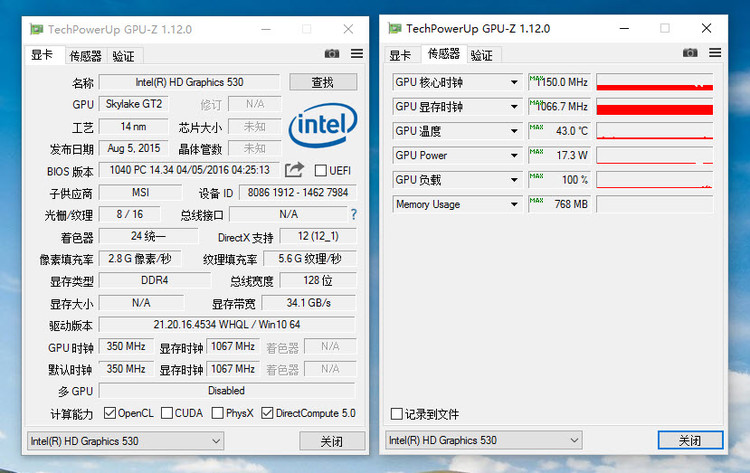This screenshot has height=473, width=750.
Task: Click the GPU memory clock red graph
Action: (x=655, y=107)
